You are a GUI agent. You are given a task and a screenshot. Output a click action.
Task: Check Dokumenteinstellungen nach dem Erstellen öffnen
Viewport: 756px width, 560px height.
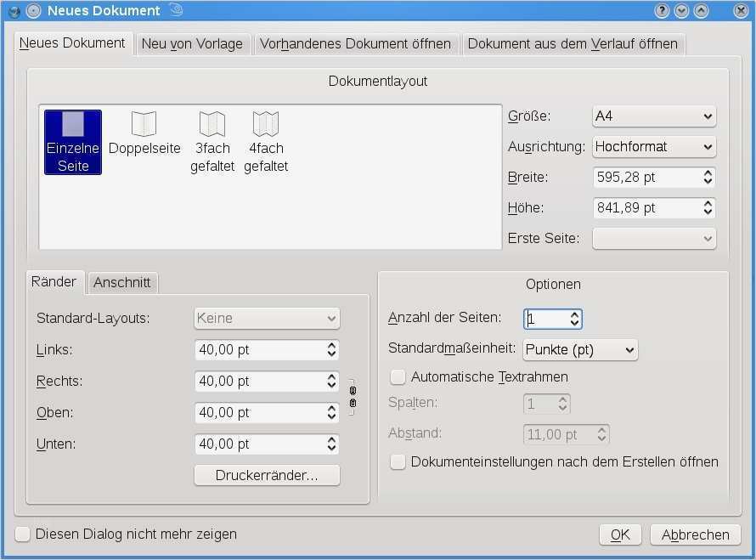point(398,461)
